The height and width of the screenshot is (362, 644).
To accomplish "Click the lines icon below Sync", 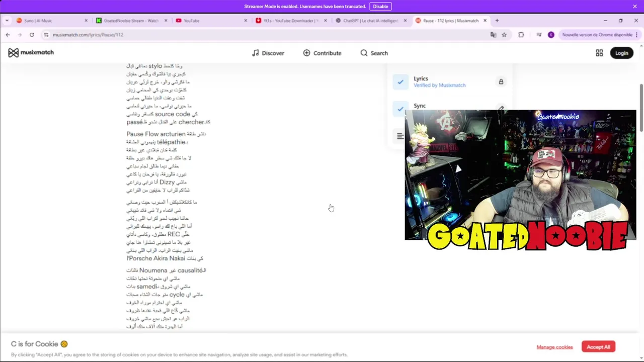I will point(400,136).
